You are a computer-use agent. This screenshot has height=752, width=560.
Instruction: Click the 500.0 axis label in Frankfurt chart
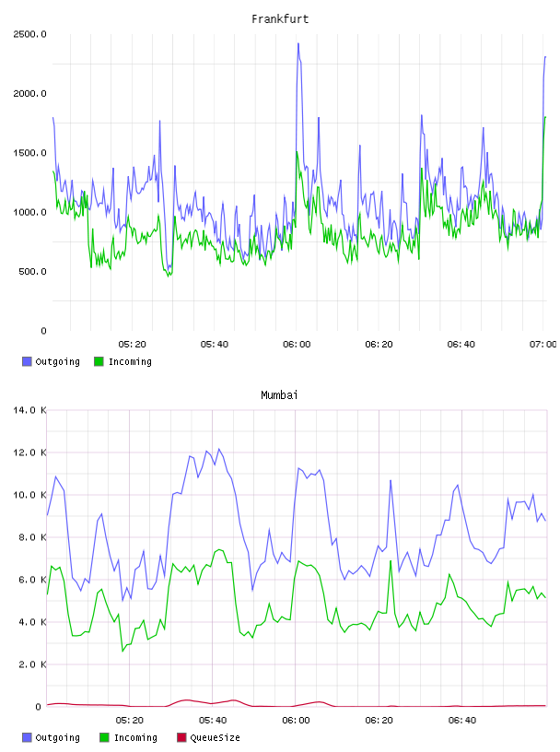pyautogui.click(x=32, y=272)
